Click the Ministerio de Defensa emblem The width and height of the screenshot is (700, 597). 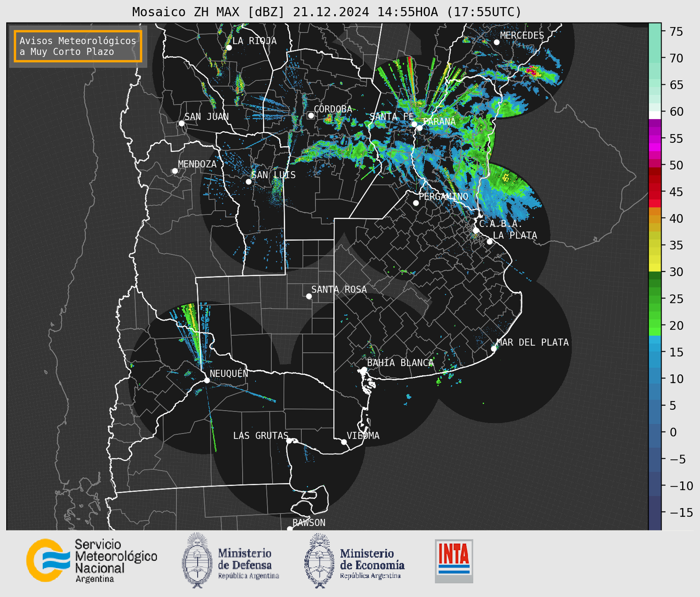pos(197,560)
